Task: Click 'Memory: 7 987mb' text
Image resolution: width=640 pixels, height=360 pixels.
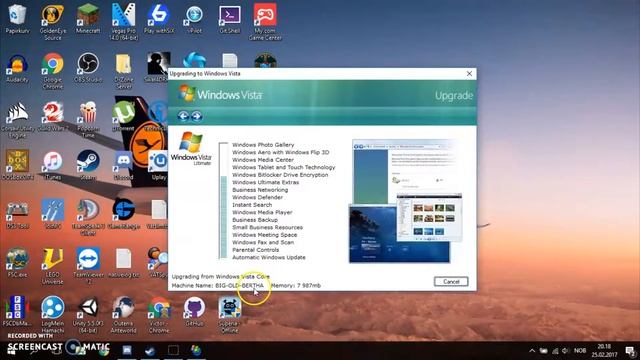Action: click(x=296, y=285)
